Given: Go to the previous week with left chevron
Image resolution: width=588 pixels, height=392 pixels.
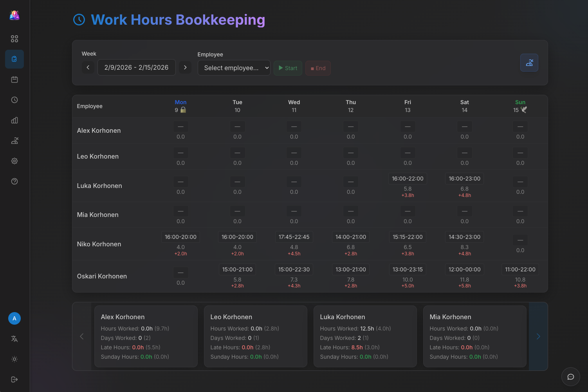Looking at the screenshot, I should click(x=88, y=67).
